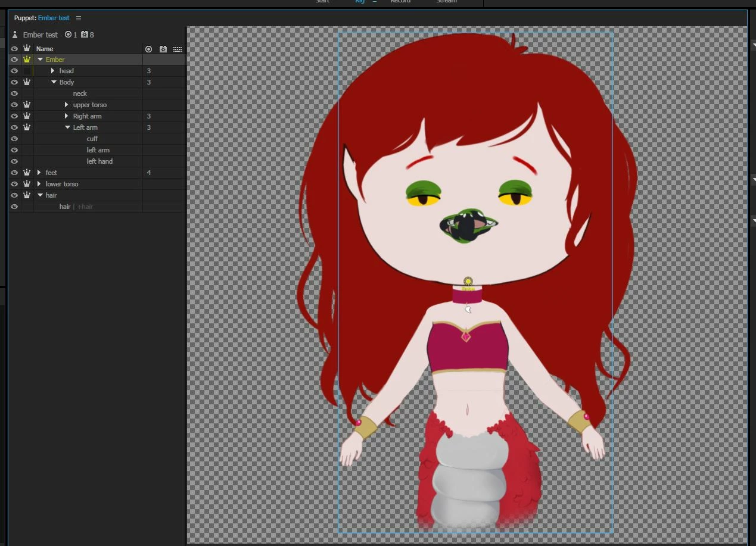
Task: Toggle the crown icon on the Body row
Action: pyautogui.click(x=27, y=82)
